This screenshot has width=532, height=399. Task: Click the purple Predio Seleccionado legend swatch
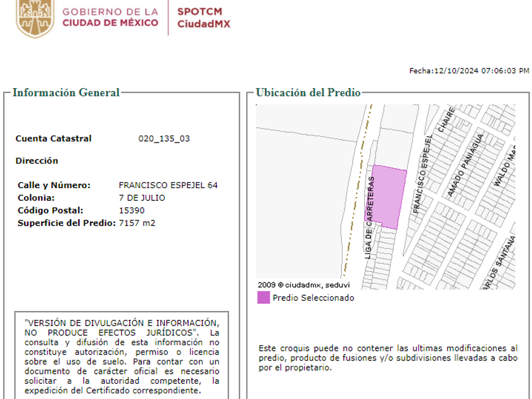tap(263, 298)
